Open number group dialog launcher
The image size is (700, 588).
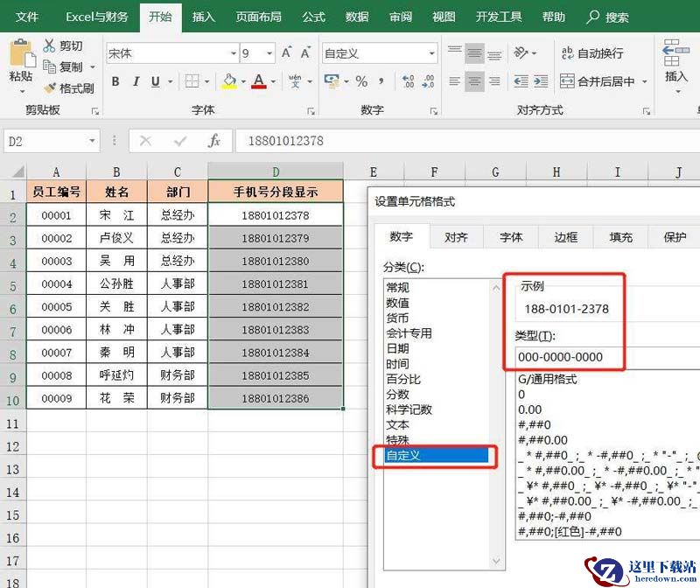pyautogui.click(x=433, y=111)
